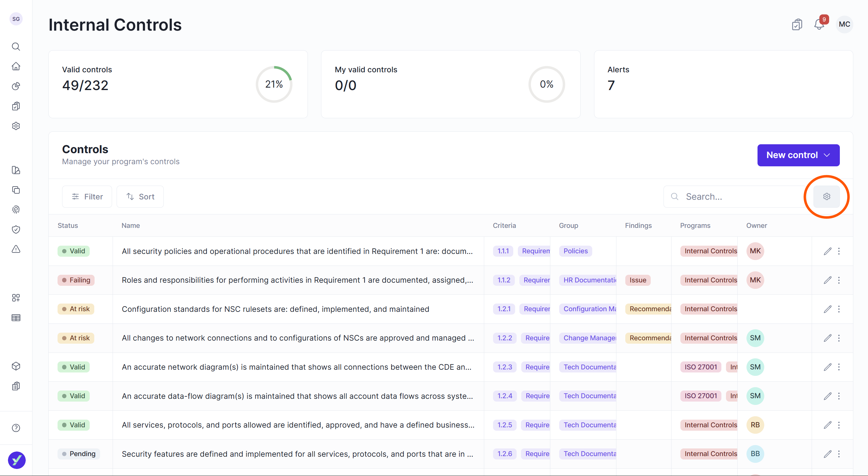Click the fingerprint icon in the sidebar

[16, 210]
